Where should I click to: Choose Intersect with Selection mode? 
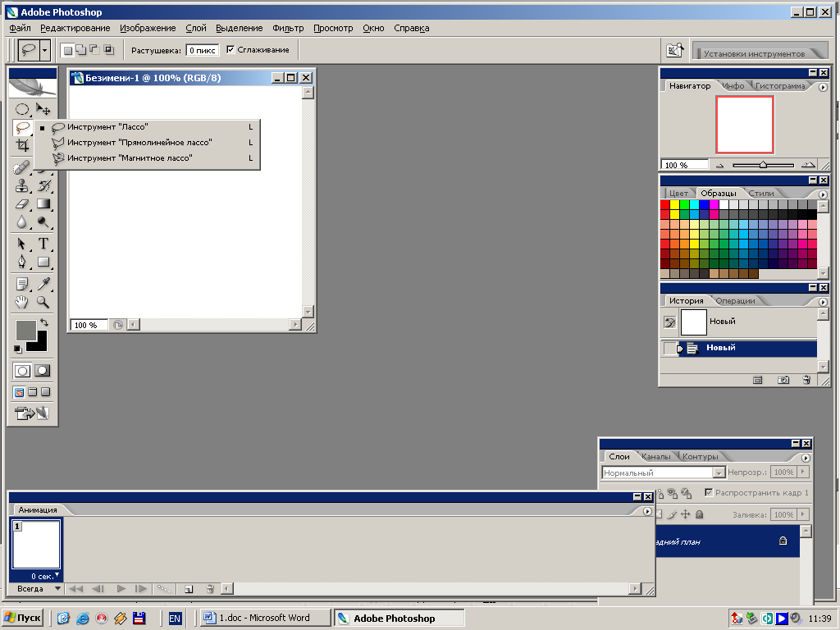coord(109,50)
